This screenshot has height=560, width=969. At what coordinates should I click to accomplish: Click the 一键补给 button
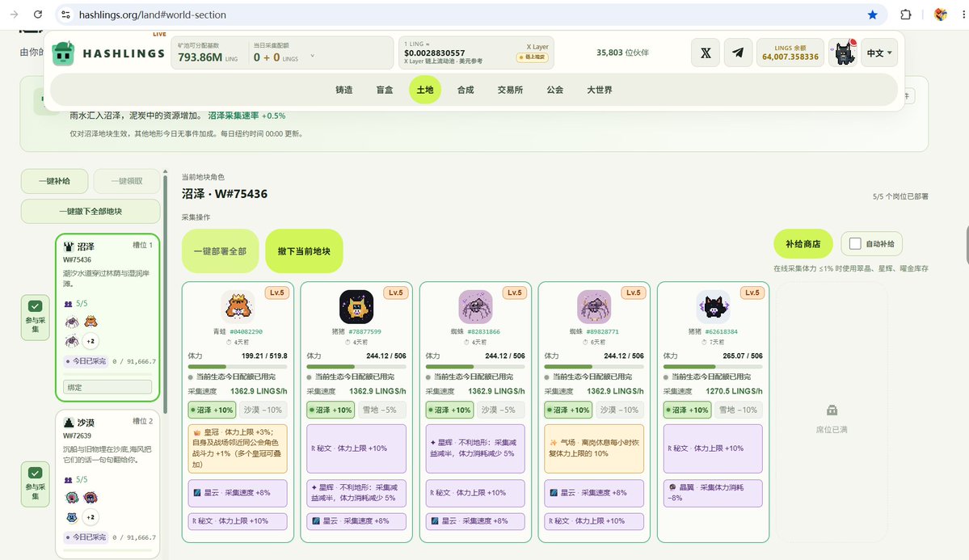(x=54, y=181)
